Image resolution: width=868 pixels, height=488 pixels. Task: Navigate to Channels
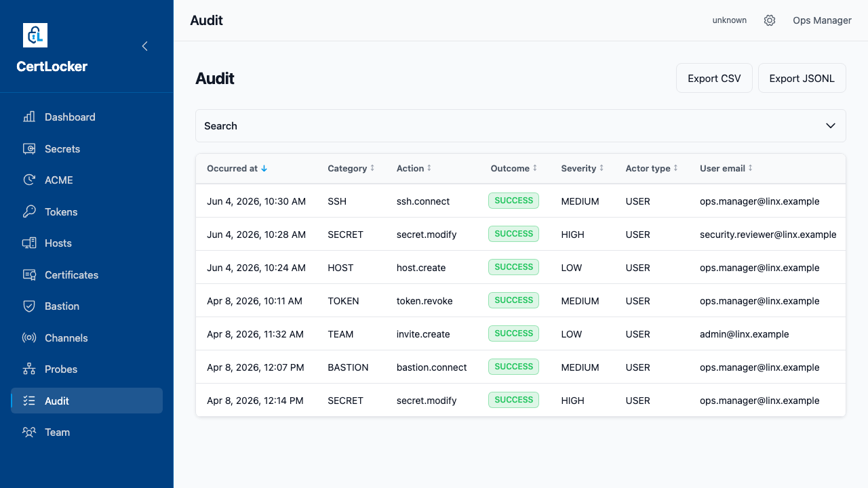coord(87,338)
